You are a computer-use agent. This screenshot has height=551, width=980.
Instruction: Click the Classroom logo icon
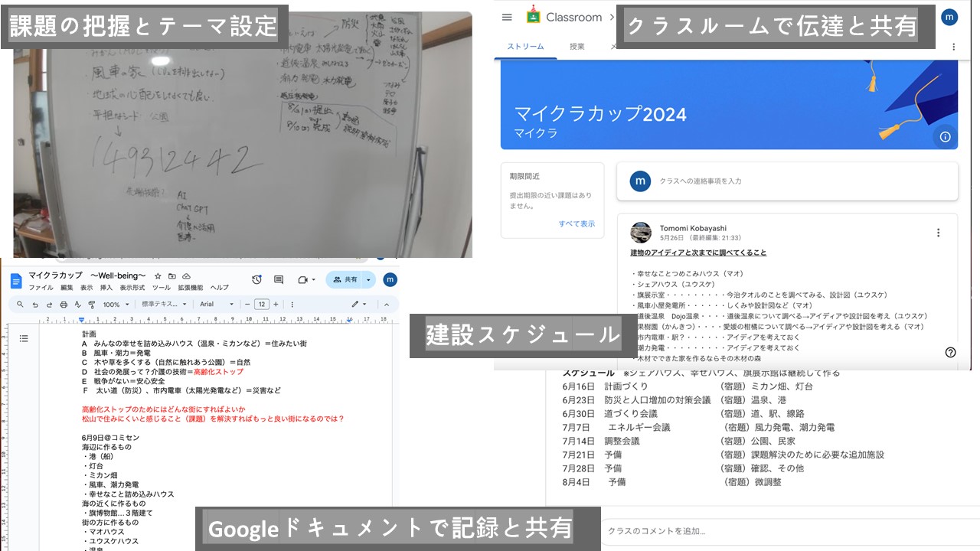(x=533, y=16)
